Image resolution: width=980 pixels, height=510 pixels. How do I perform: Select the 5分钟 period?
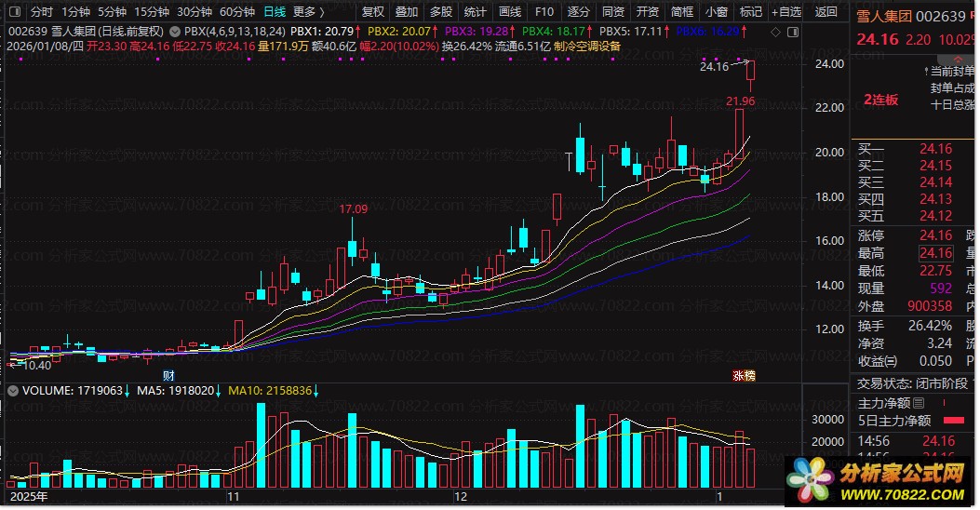pos(112,11)
